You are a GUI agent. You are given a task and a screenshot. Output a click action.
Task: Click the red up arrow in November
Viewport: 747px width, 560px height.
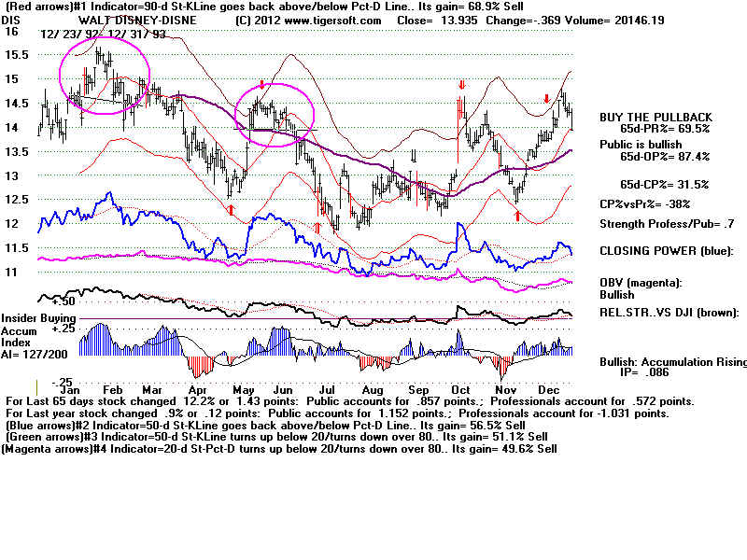[516, 216]
